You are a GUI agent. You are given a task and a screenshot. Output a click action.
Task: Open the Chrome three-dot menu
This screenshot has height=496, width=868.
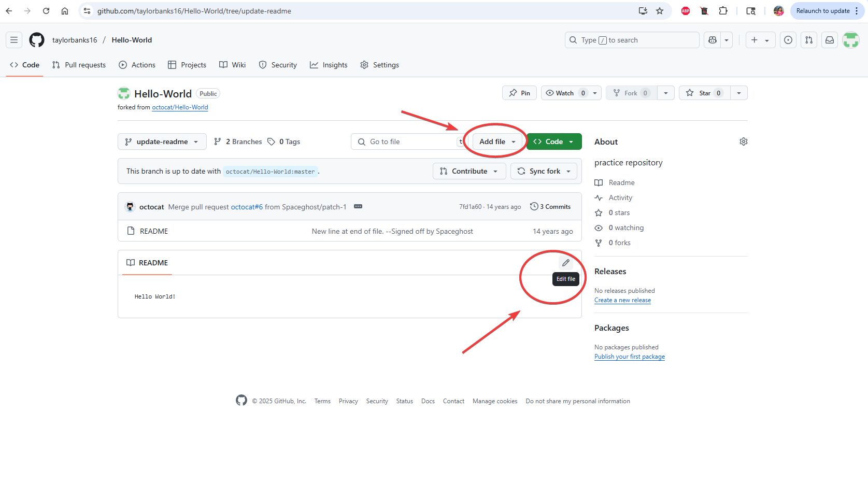(x=857, y=11)
